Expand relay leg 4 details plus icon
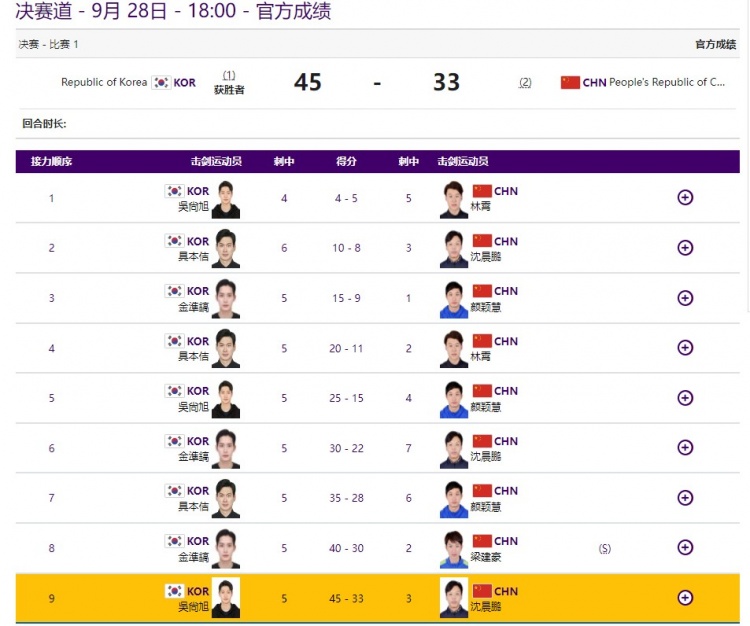The width and height of the screenshot is (750, 626). [x=685, y=348]
